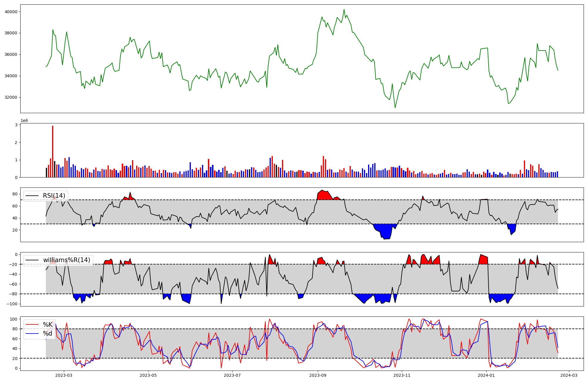Click the 2023-11 x-axis date label
Viewport: 588px width, 382px height.
pos(402,375)
